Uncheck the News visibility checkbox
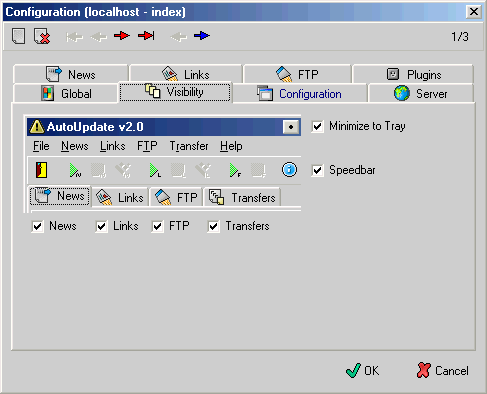The image size is (487, 394). pos(37,226)
